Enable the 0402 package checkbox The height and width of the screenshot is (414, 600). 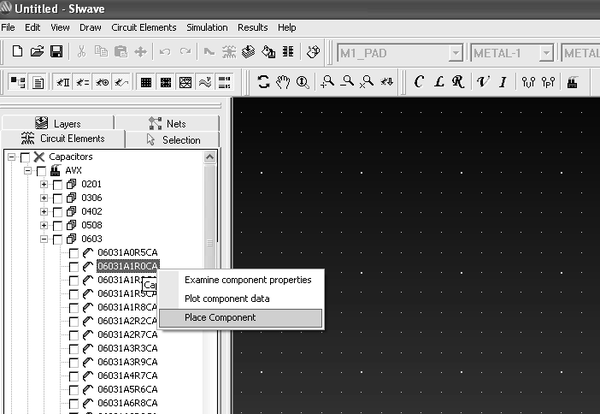point(58,212)
